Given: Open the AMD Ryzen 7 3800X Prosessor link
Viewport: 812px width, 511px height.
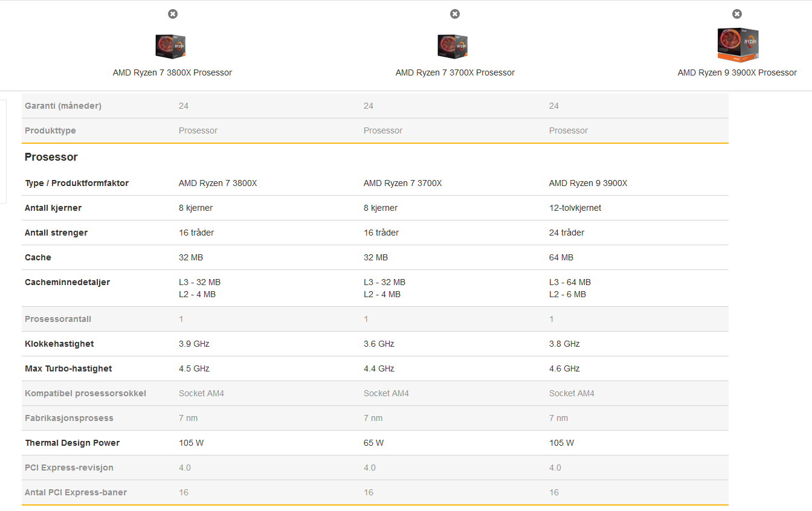Looking at the screenshot, I should 172,72.
